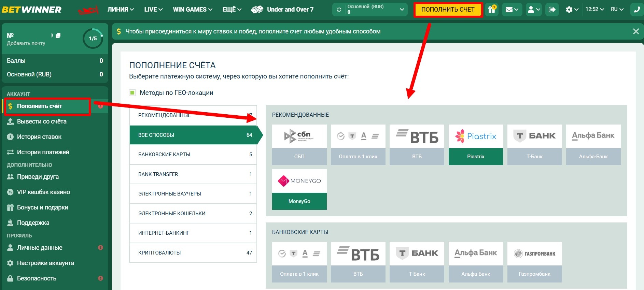Select the ЭЛЕКТРОННЫЕ ВАУЧЕРЫ category tab
Viewport: 644px width, 290px height.
[193, 194]
